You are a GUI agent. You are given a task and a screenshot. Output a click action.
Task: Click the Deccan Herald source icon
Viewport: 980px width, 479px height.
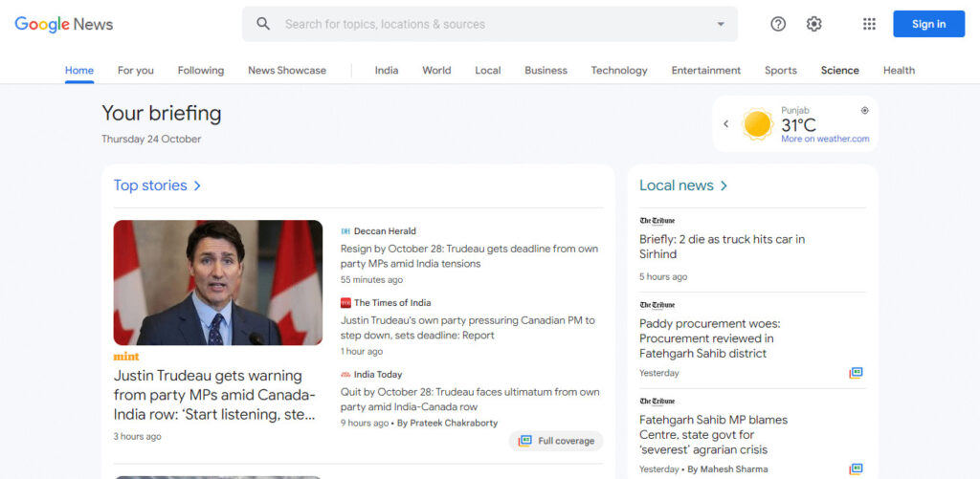click(x=345, y=231)
